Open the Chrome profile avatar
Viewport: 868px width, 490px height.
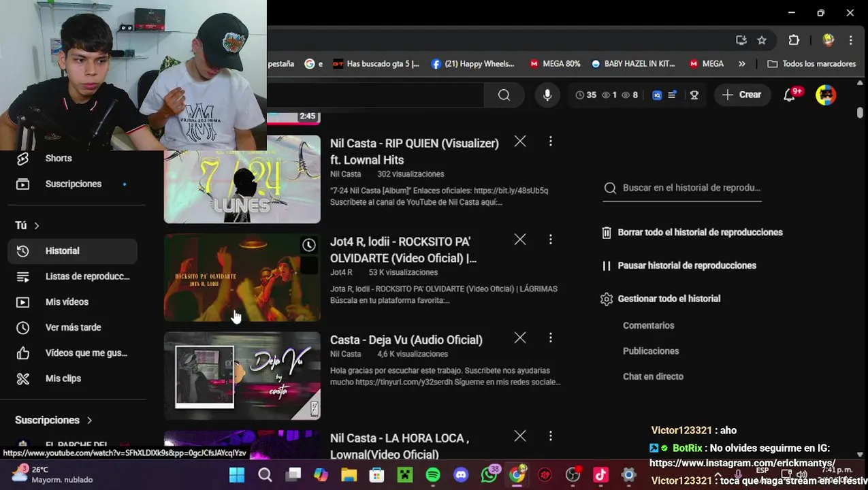point(829,40)
